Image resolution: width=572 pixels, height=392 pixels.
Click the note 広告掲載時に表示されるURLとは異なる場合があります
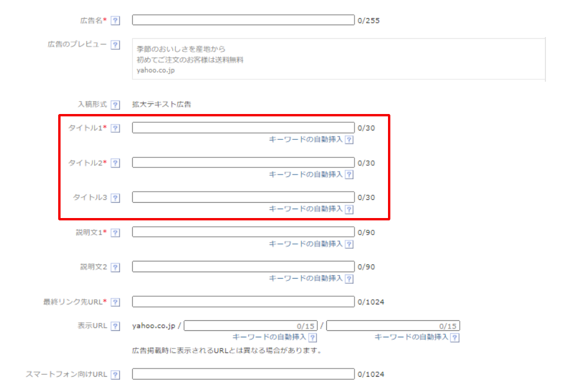pos(226,351)
